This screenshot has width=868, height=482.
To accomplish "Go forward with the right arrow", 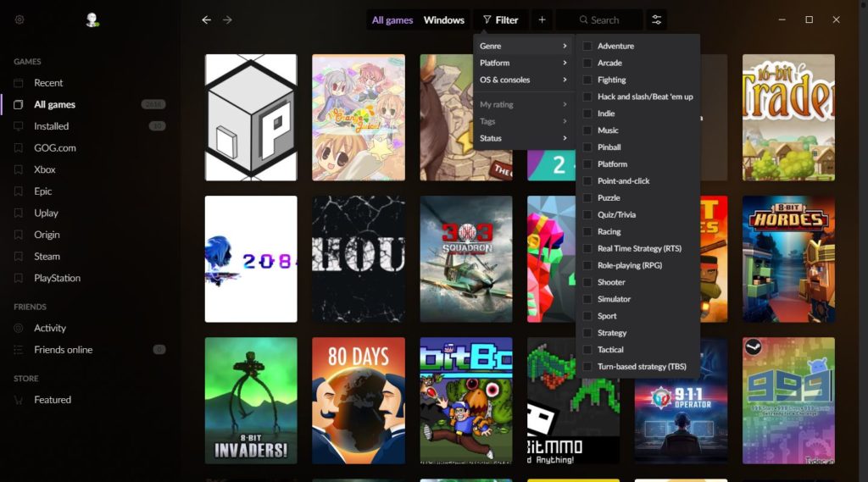I will pos(227,19).
